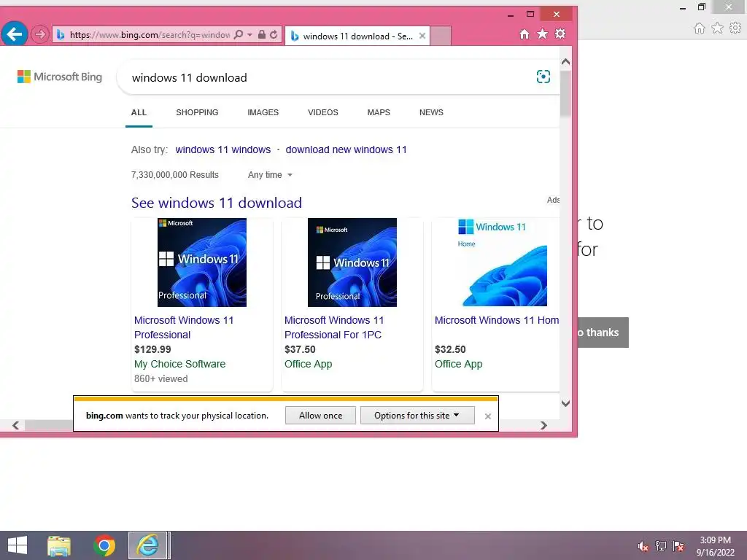Viewport: 747px width, 560px height.
Task: Click the $129.99 Windows 11 Professional image
Action: [x=202, y=262]
